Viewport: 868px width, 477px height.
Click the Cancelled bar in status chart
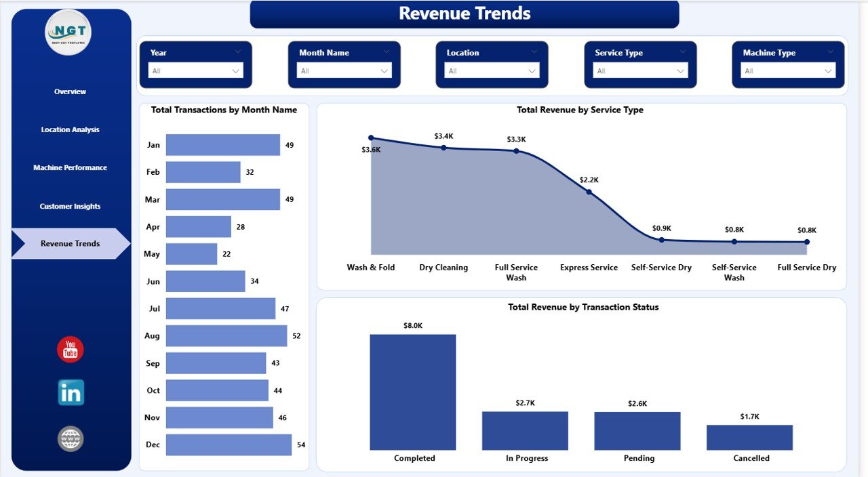(749, 437)
